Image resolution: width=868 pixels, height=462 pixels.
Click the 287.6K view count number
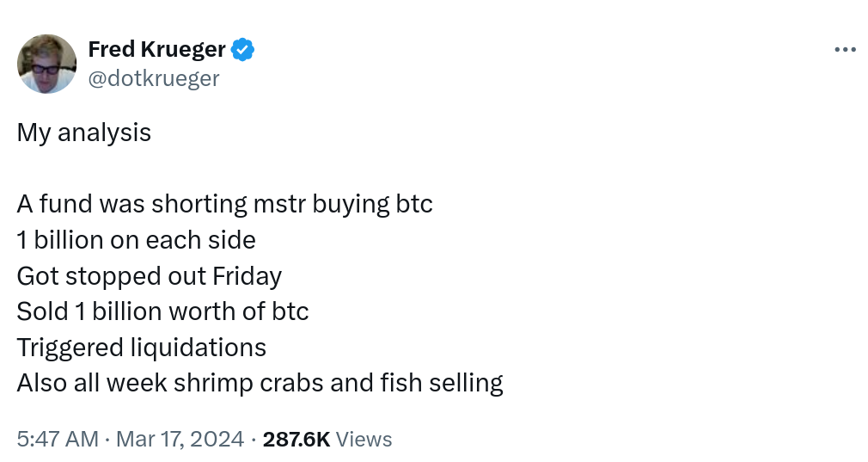pos(296,439)
